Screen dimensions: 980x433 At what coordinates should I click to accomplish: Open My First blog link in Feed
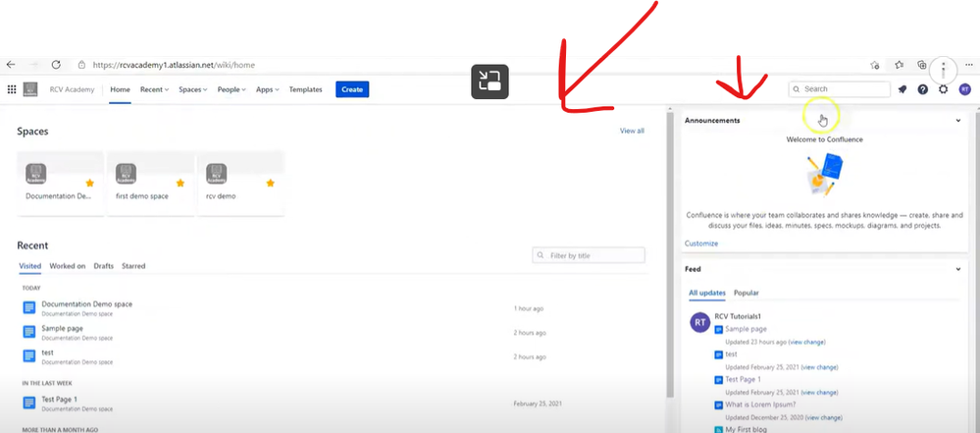[746, 429]
